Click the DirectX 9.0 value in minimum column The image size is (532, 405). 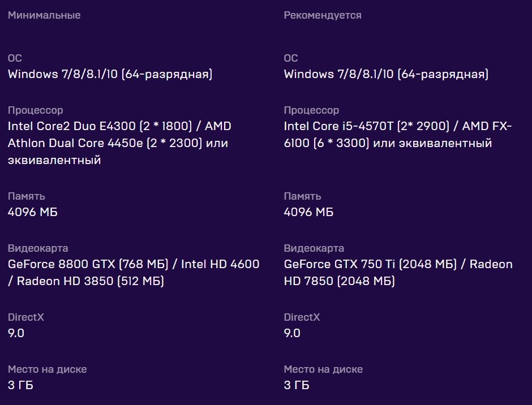tap(16, 333)
